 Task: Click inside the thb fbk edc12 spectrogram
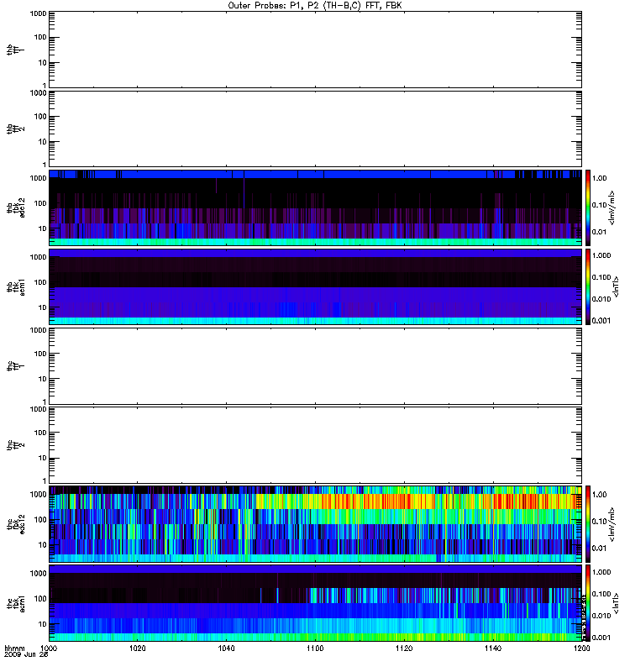pos(315,207)
